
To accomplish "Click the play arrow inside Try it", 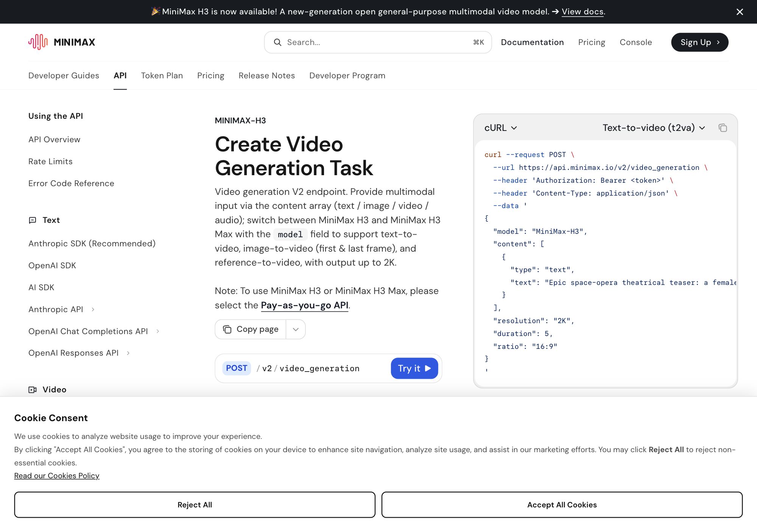I will tap(428, 368).
